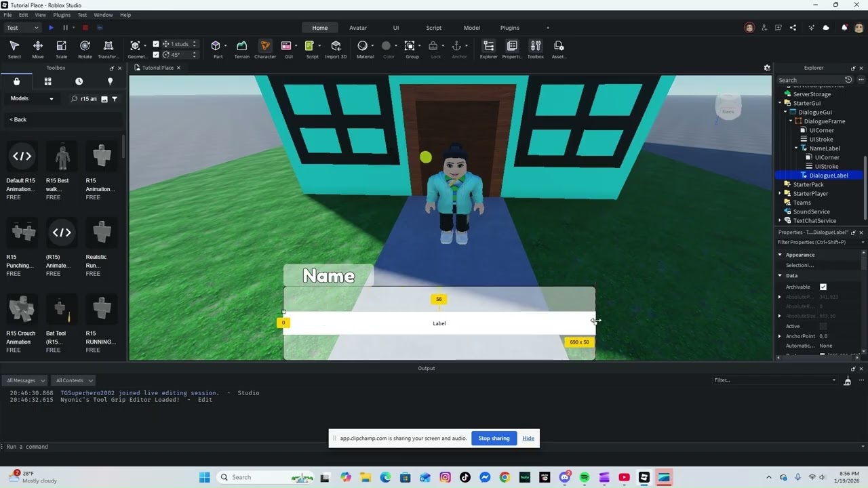
Task: Click the R15 Crouch Animation asset thumbnail
Action: click(22, 309)
